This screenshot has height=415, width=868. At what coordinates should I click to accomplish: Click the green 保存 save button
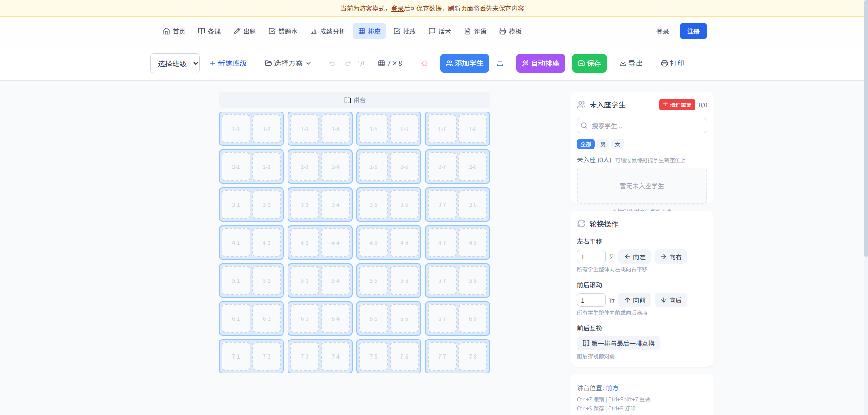pyautogui.click(x=590, y=63)
